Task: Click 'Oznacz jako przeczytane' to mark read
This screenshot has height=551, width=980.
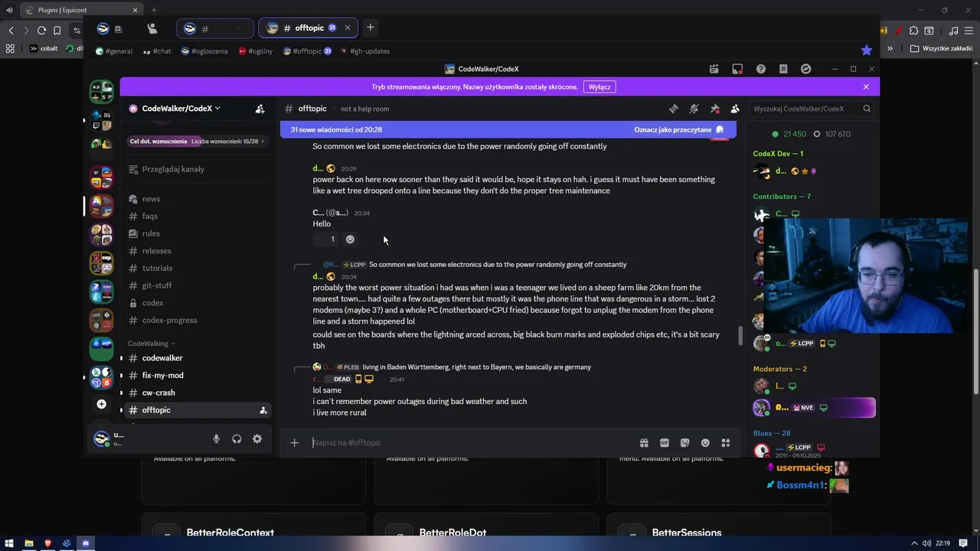Action: pyautogui.click(x=678, y=129)
